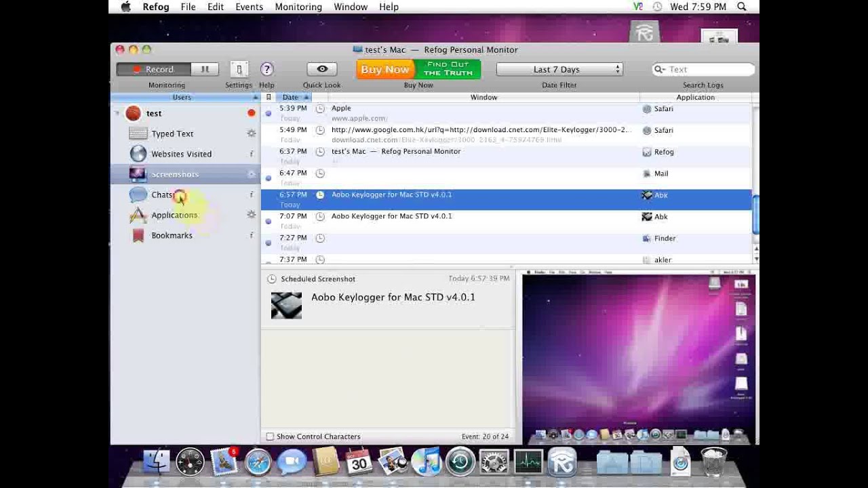Select the 5:49 PM google.com.hk row
Screen dimensions: 868x488
(507, 135)
